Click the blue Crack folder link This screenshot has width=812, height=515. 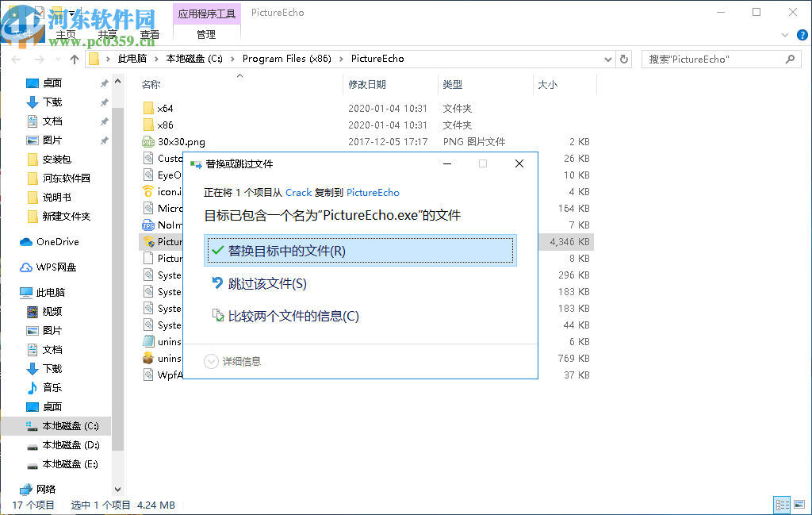299,192
